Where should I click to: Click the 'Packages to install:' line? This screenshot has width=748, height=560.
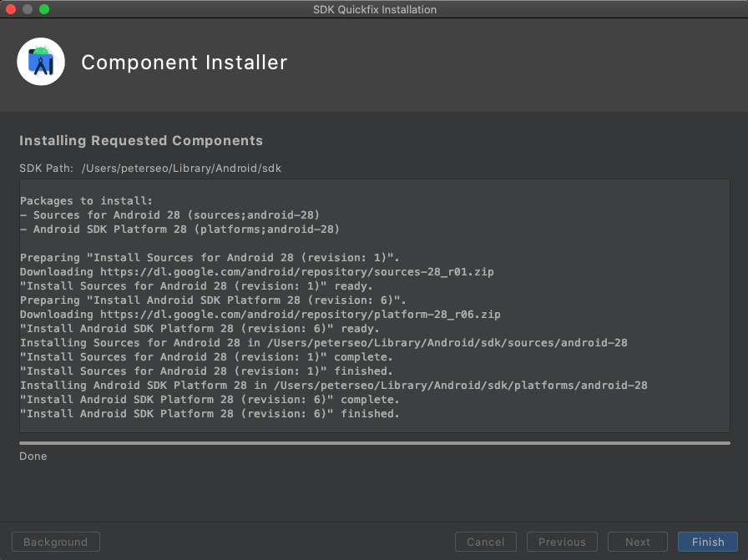pyautogui.click(x=86, y=201)
